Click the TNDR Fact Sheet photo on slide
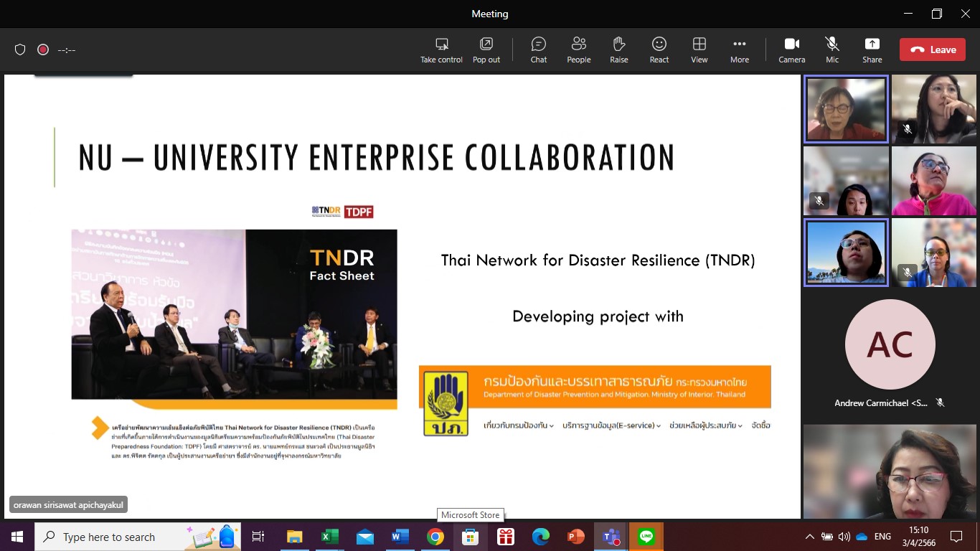The height and width of the screenshot is (551, 980). 234,314
